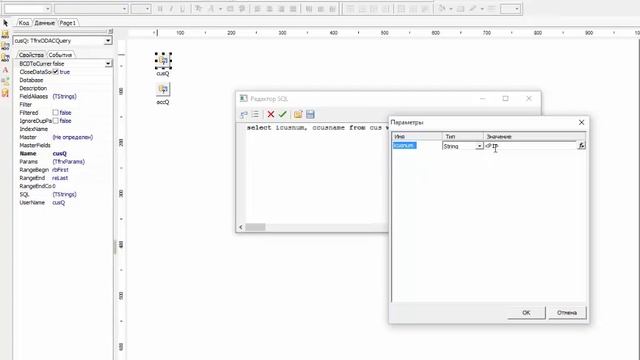The height and width of the screenshot is (360, 640).
Task: Uncheck the CloseDataSource true checkbox
Action: click(56, 72)
